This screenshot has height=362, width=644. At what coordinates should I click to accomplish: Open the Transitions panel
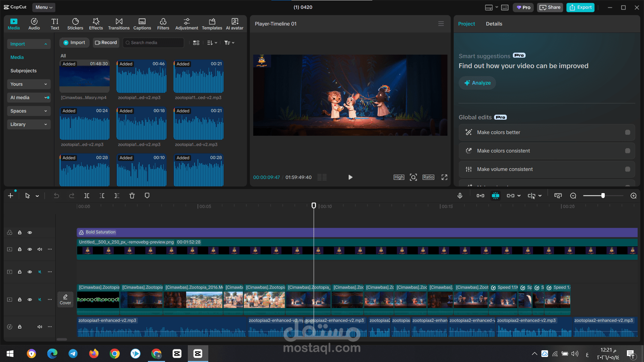pyautogui.click(x=119, y=24)
